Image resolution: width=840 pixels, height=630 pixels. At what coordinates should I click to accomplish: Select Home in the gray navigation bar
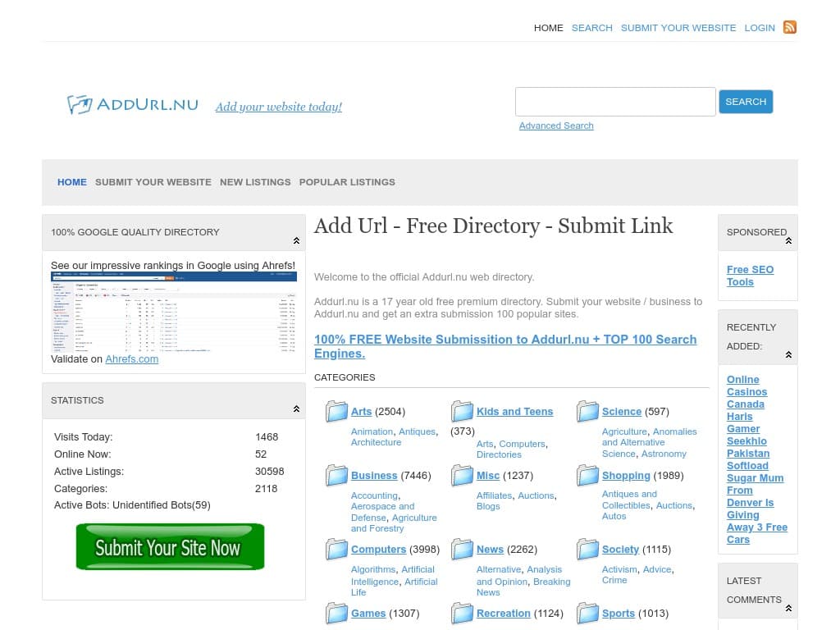(x=72, y=182)
